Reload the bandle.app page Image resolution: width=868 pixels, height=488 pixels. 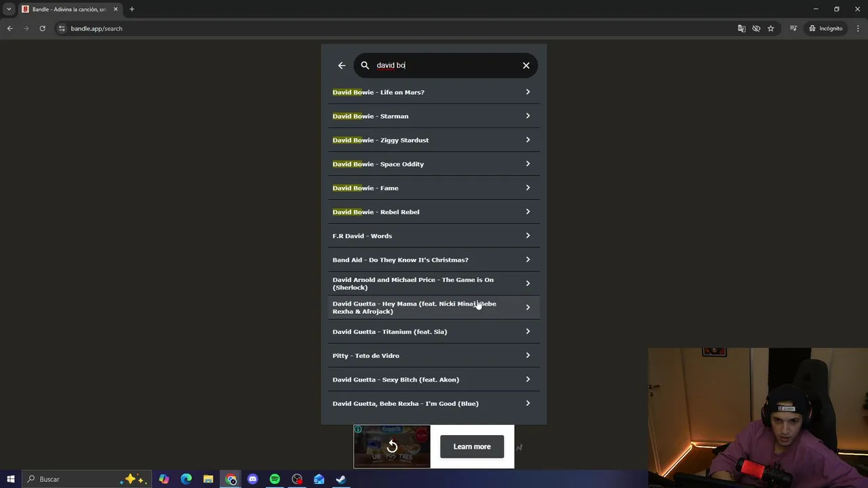42,28
